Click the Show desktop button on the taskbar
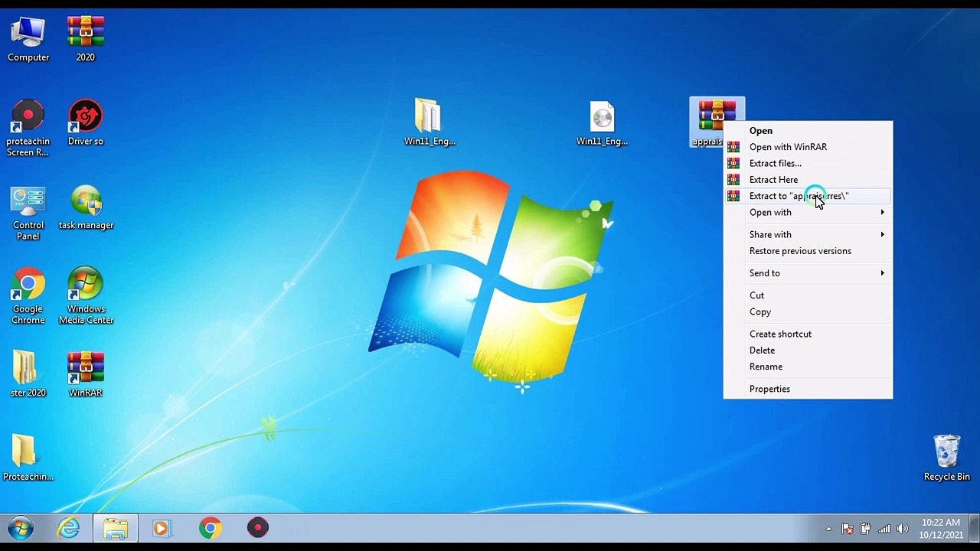Image resolution: width=980 pixels, height=551 pixels. [974, 528]
